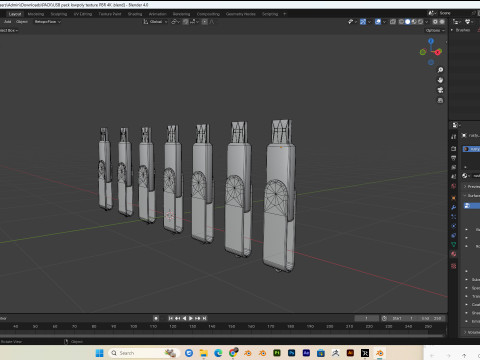The width and height of the screenshot is (480, 360).
Task: Open the overlays options dropdown arrow
Action: click(x=384, y=22)
